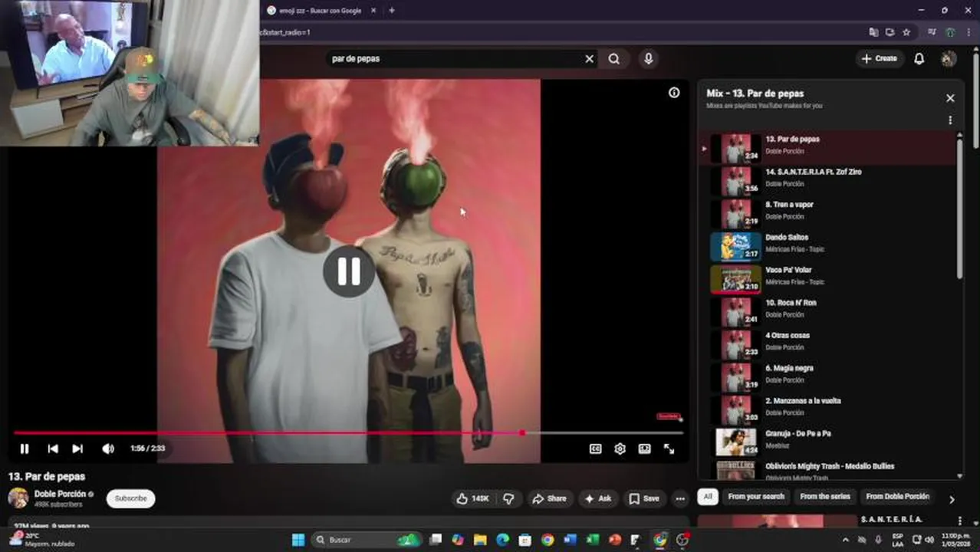This screenshot has height=552, width=980.
Task: Select Dando Saltos in the mix
Action: coord(828,247)
